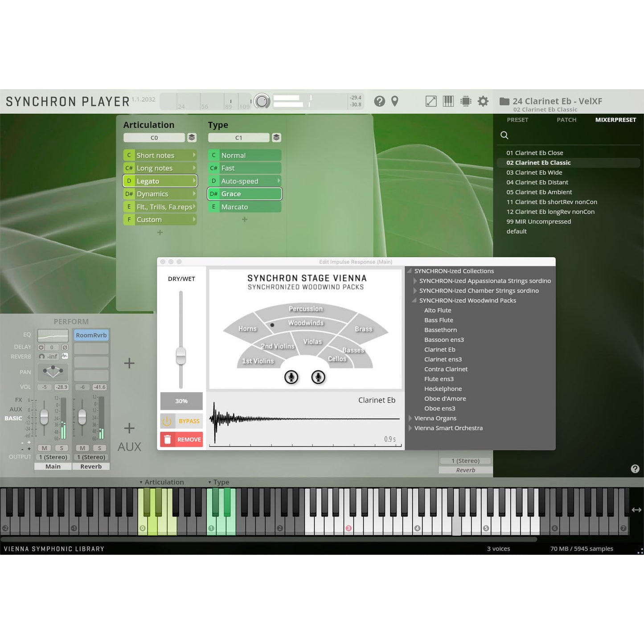644x644 pixels.
Task: Open the impulse response waveform icon in Reverb row
Action: pos(65,356)
